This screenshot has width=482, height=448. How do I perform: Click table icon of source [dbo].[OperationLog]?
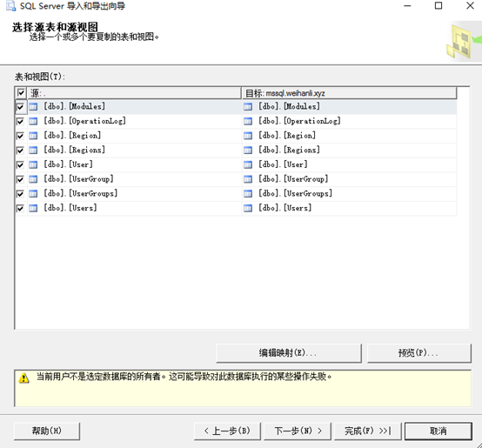(33, 122)
